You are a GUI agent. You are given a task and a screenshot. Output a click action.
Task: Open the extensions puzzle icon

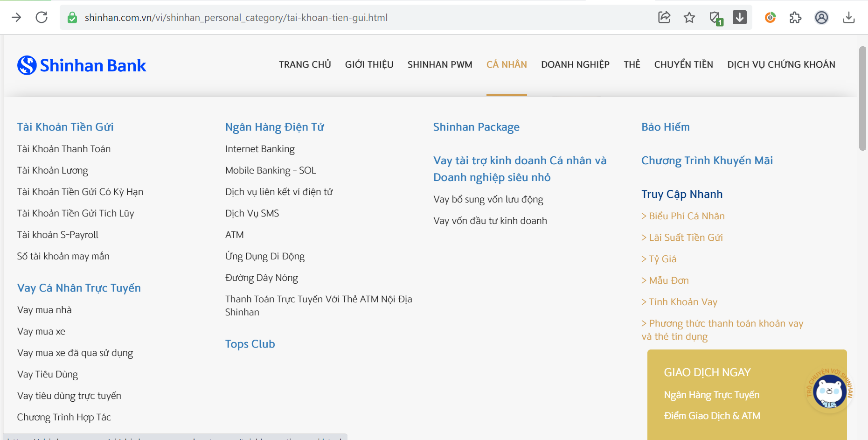[795, 18]
